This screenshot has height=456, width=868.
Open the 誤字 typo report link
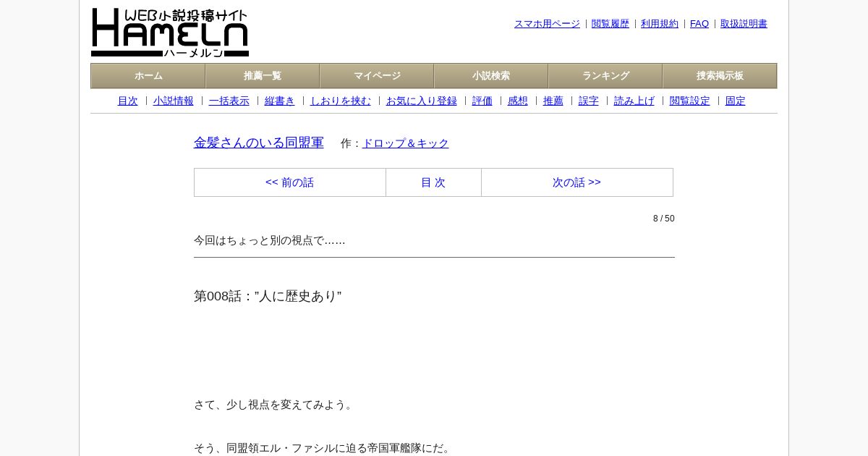pyautogui.click(x=589, y=101)
